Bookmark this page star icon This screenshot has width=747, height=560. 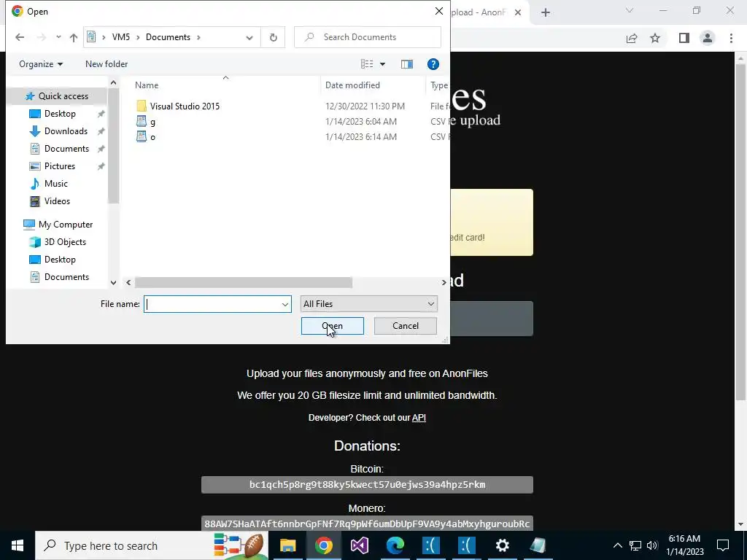click(x=655, y=38)
